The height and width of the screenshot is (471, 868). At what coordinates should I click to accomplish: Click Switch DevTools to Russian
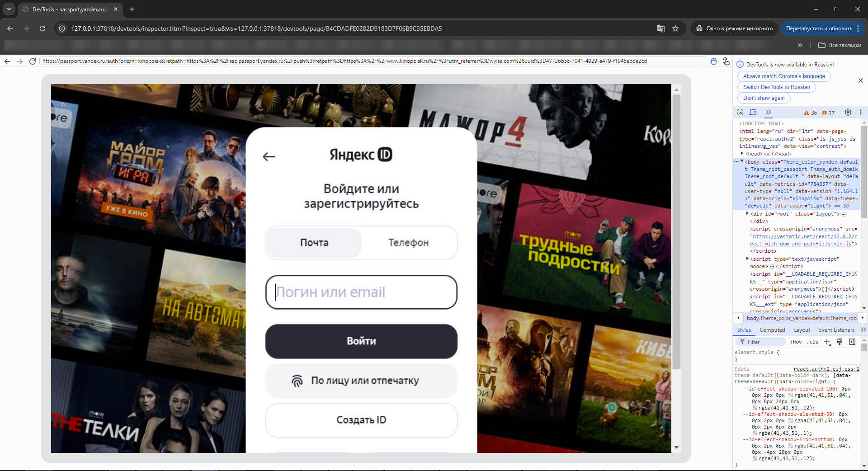pos(776,87)
